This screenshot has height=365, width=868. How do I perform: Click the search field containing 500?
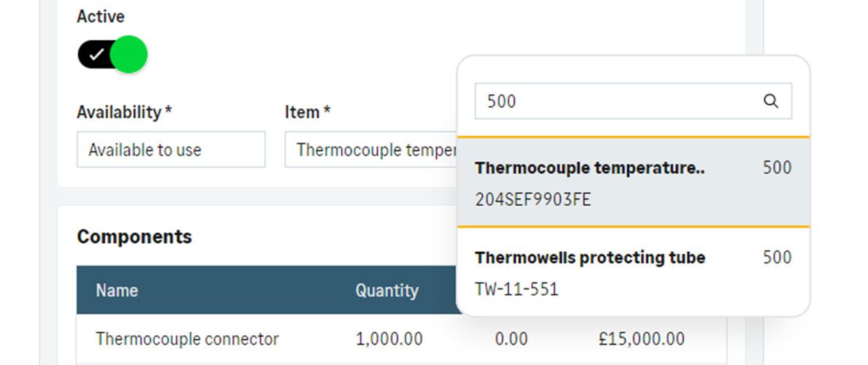[x=633, y=101]
